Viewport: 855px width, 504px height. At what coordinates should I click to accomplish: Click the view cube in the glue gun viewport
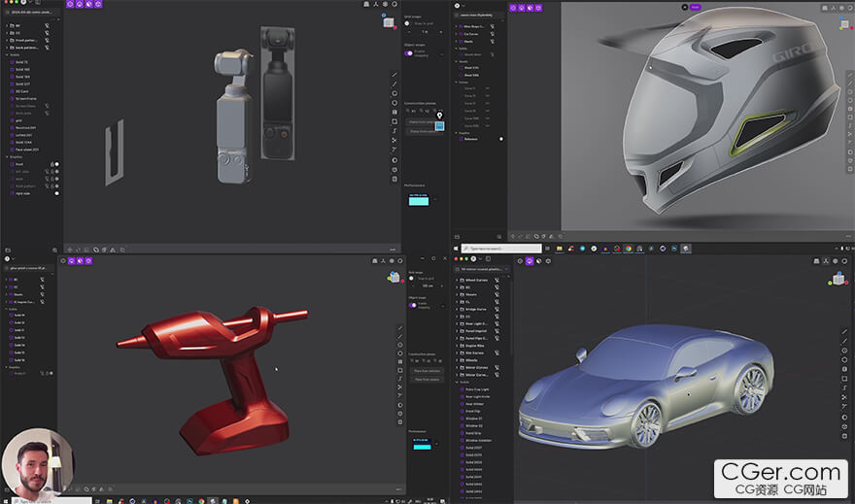[x=393, y=276]
